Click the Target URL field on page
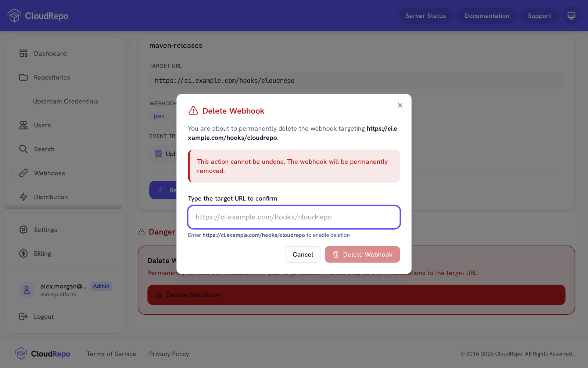The image size is (588, 368). click(356, 81)
